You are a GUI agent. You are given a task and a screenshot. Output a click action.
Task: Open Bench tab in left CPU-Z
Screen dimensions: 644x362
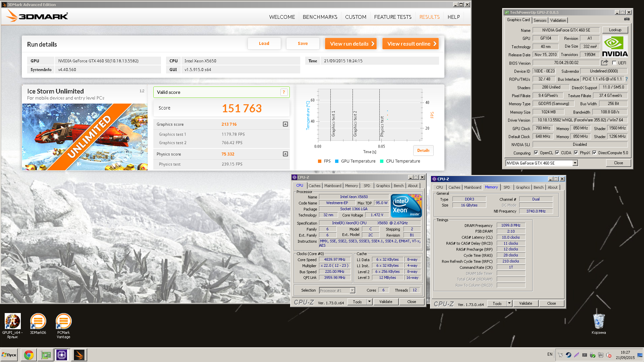399,186
